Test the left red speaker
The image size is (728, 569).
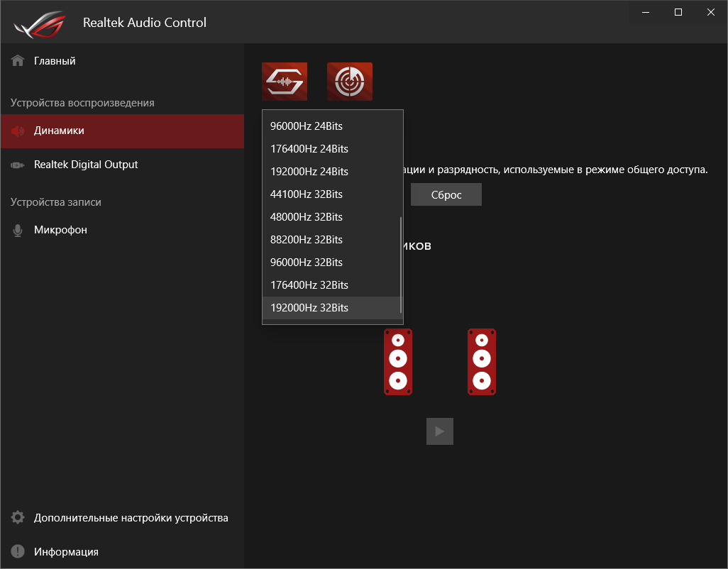(398, 362)
